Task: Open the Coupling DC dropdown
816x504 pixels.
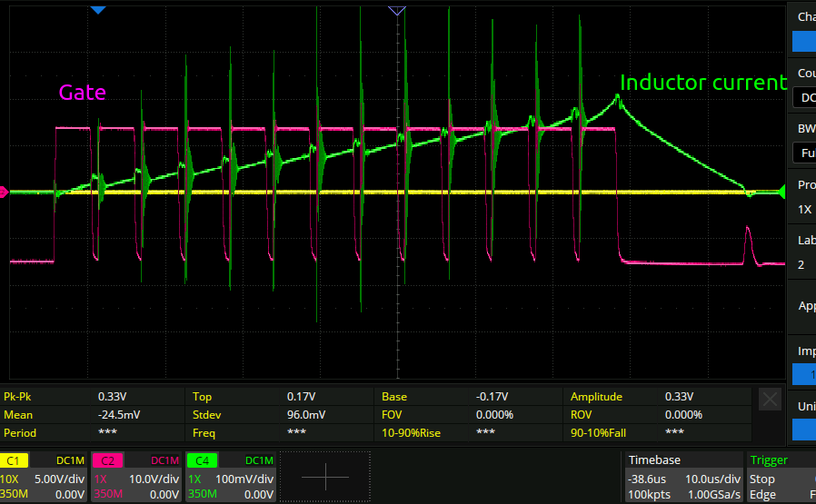Action: tap(803, 97)
